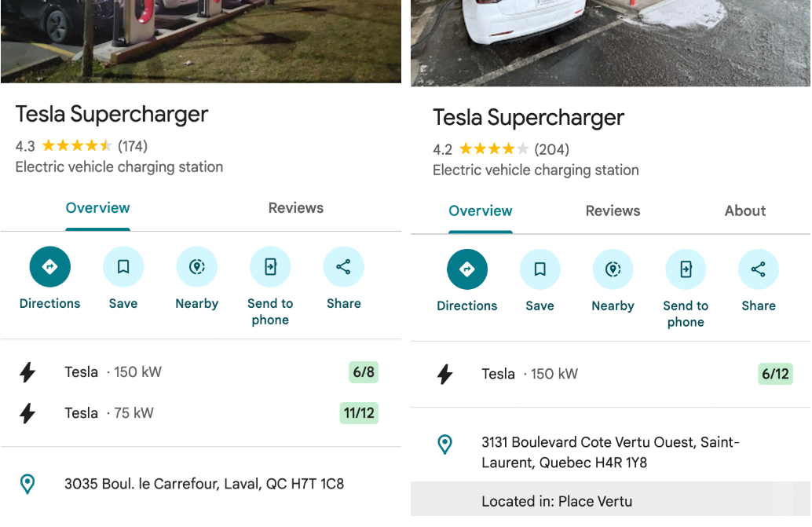Save the Laval Supercharger location
Screen dimensions: 812x527
(x=123, y=267)
